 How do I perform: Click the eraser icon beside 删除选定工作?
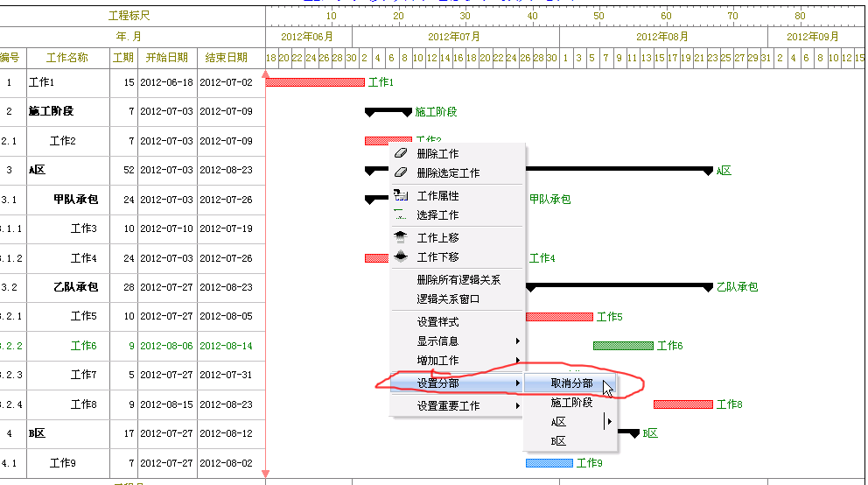(x=401, y=172)
